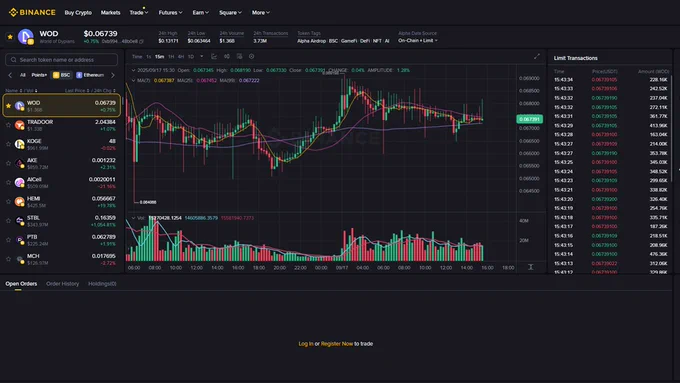This screenshot has height=383, width=680.
Task: Switch to Holdings tab
Action: tap(102, 284)
